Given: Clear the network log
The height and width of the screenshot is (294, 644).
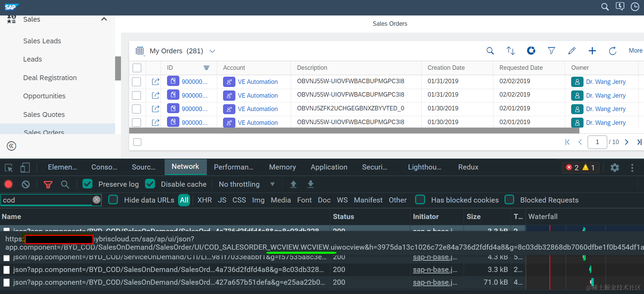Looking at the screenshot, I should pos(26,184).
